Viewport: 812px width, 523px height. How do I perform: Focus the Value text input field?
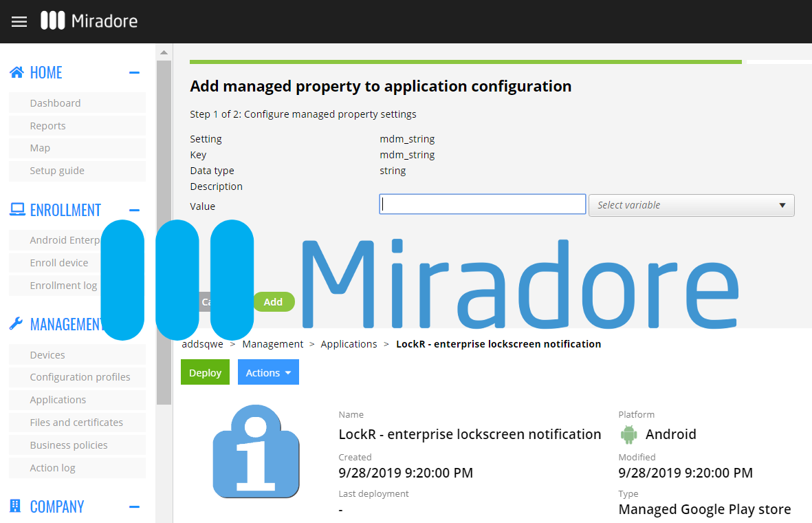tap(483, 204)
